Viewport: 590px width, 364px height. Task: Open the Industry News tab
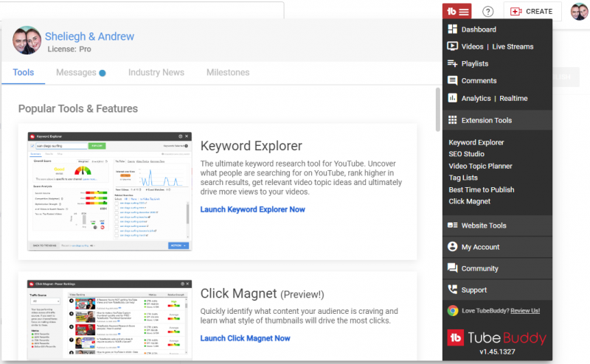click(156, 73)
